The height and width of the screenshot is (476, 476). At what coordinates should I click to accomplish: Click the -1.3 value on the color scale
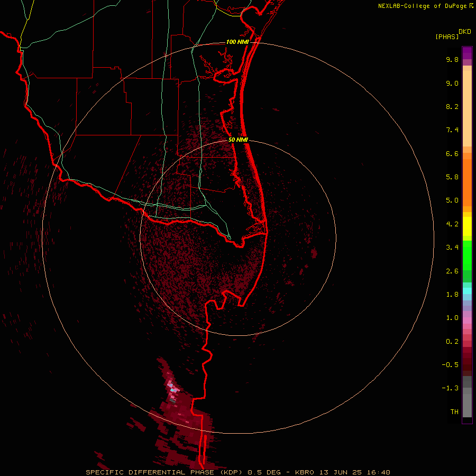pyautogui.click(x=450, y=388)
